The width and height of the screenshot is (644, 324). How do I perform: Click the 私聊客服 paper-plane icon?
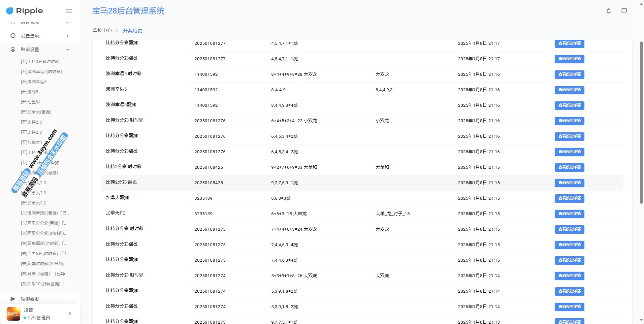coord(13,299)
